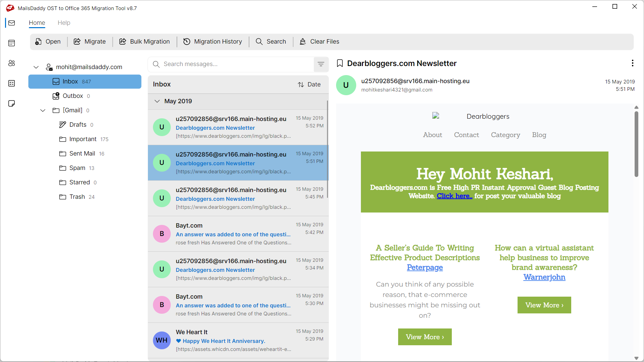
Task: Open the three-dot more options menu
Action: 633,63
